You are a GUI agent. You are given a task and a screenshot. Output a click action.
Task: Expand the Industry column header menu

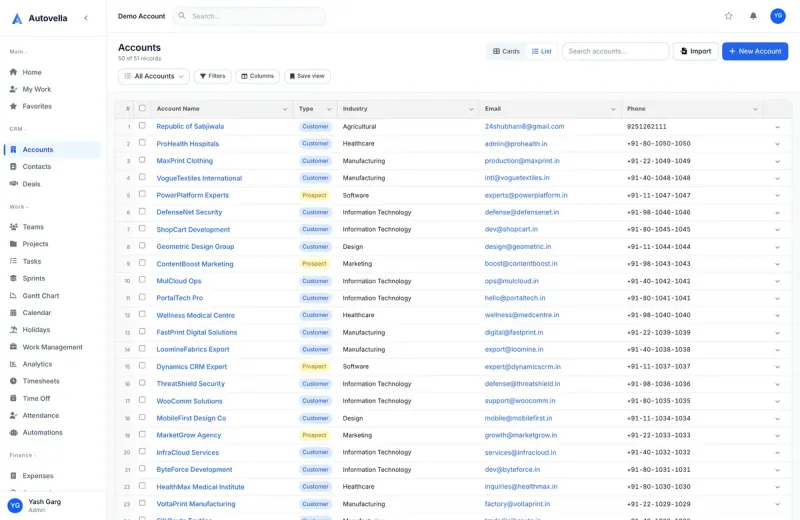470,109
